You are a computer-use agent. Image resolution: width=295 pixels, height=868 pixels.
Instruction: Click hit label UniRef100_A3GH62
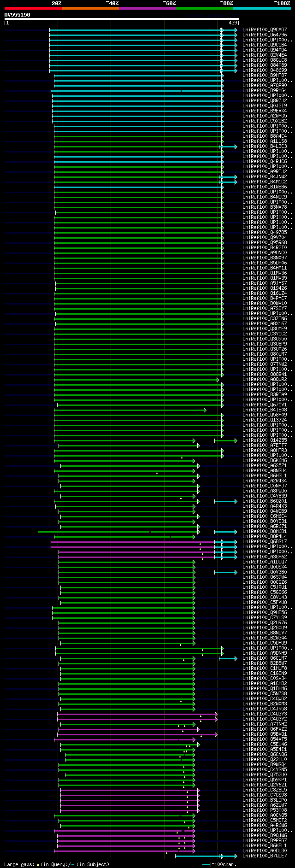coord(265,557)
